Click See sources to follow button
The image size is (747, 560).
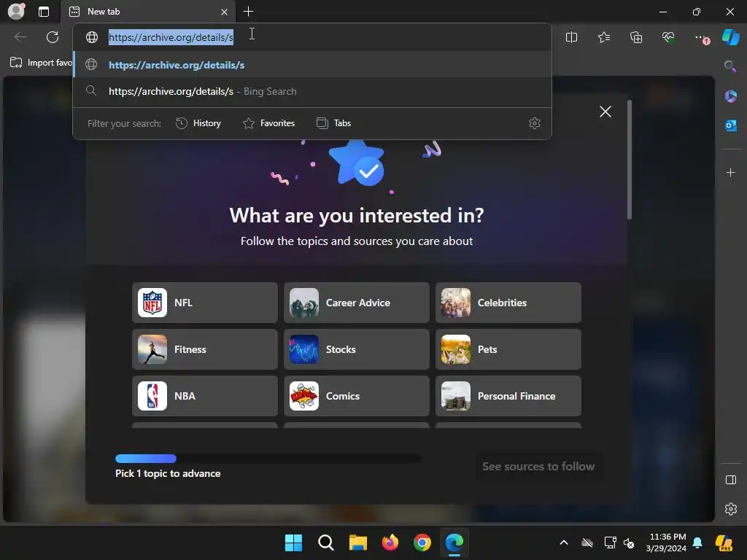pos(538,466)
